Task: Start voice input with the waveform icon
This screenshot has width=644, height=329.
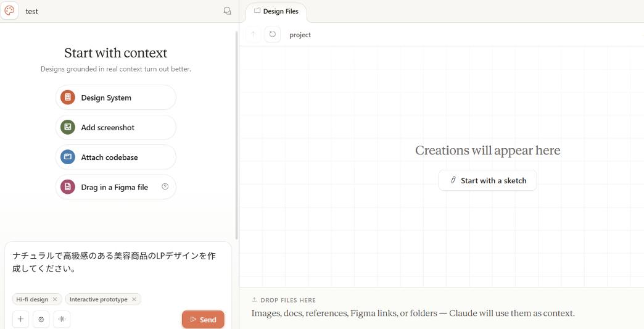Action: point(62,319)
